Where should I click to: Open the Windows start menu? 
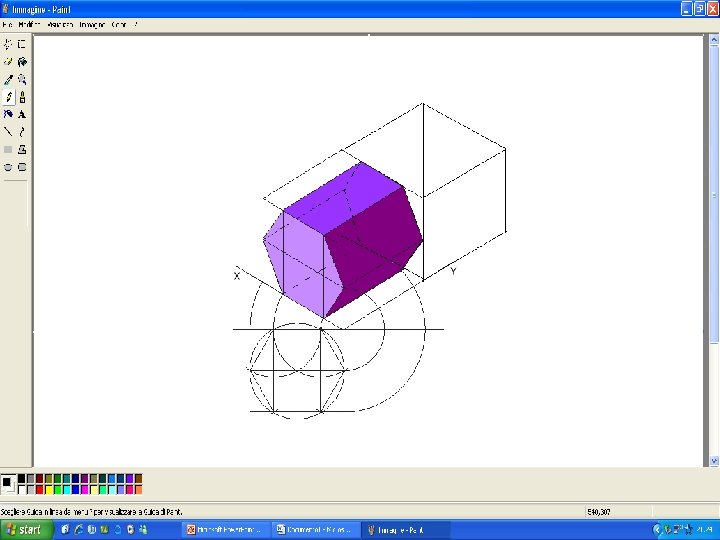point(26,529)
